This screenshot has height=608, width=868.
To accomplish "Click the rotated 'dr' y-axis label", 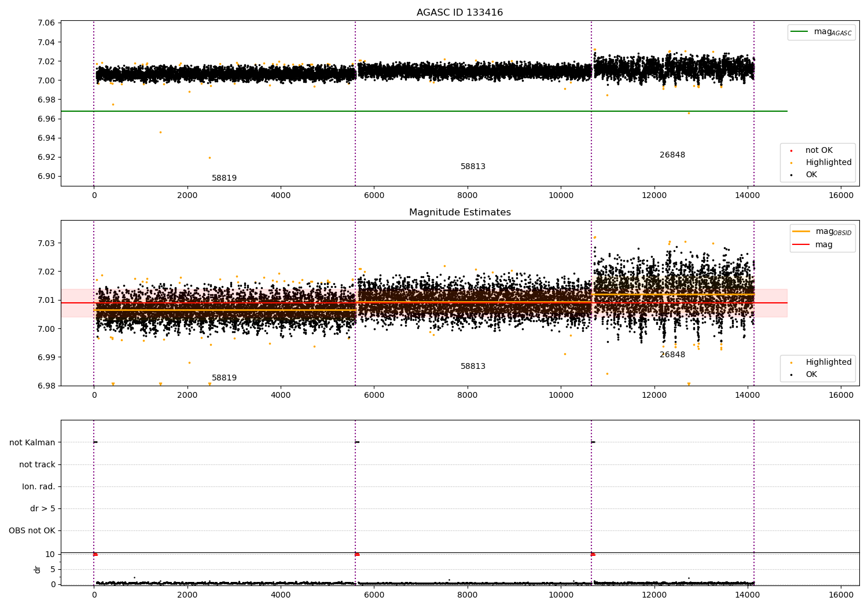I will pyautogui.click(x=38, y=569).
